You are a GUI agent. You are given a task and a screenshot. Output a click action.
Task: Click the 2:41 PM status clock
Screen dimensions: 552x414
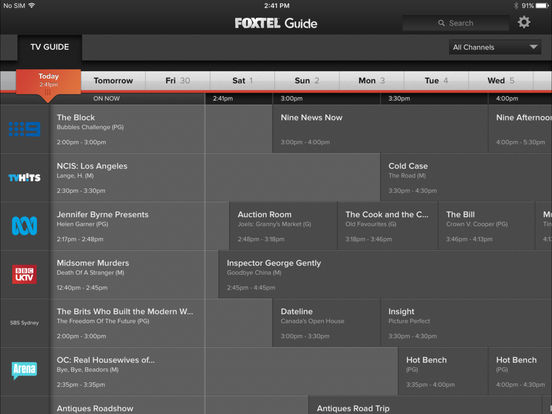277,6
